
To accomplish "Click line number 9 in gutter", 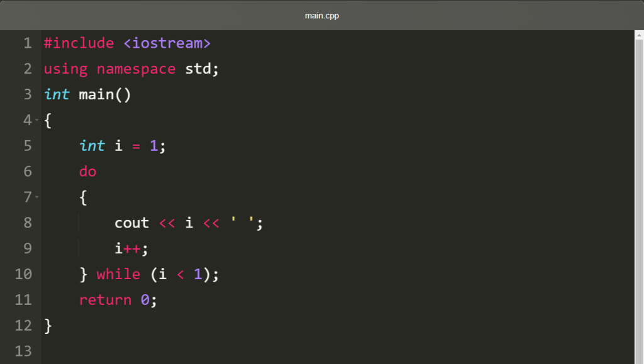I will click(28, 248).
